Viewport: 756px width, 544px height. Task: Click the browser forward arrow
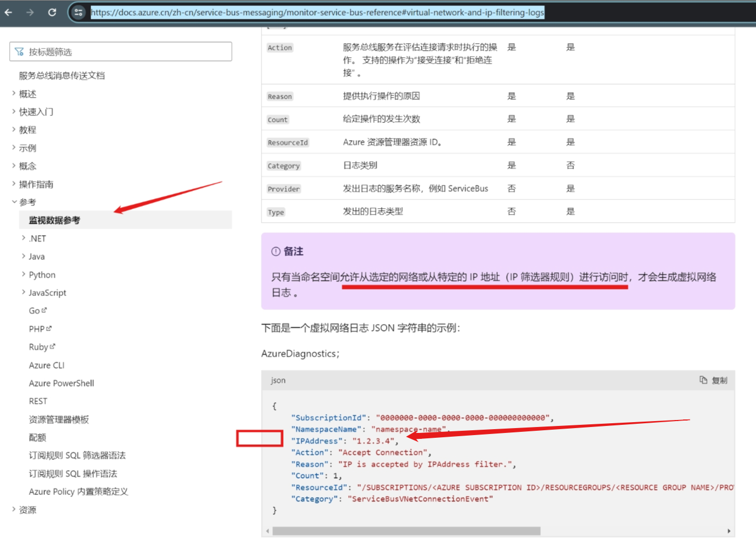pyautogui.click(x=30, y=12)
